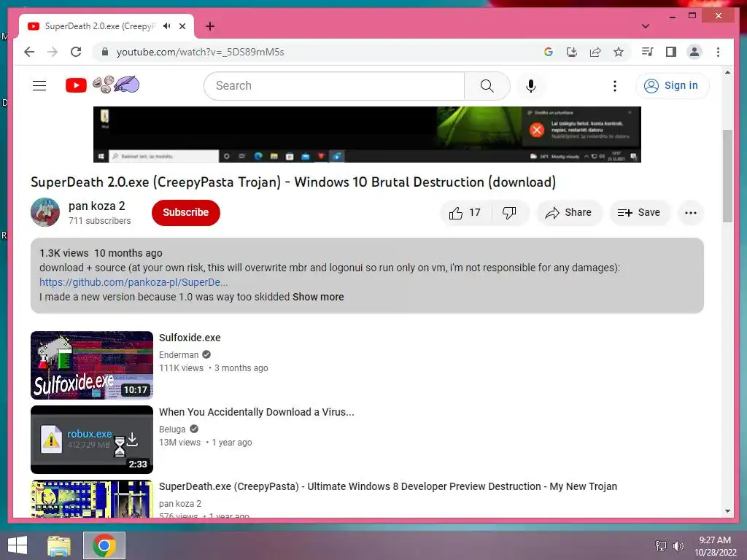
Task: Click the YouTube search box
Action: click(x=334, y=86)
